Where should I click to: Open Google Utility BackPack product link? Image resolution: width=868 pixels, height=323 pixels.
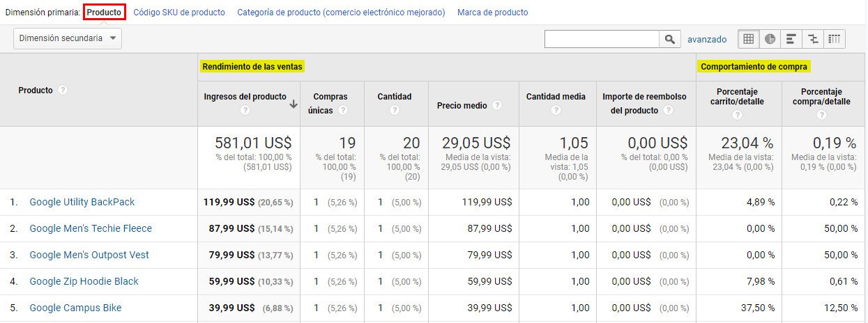82,202
